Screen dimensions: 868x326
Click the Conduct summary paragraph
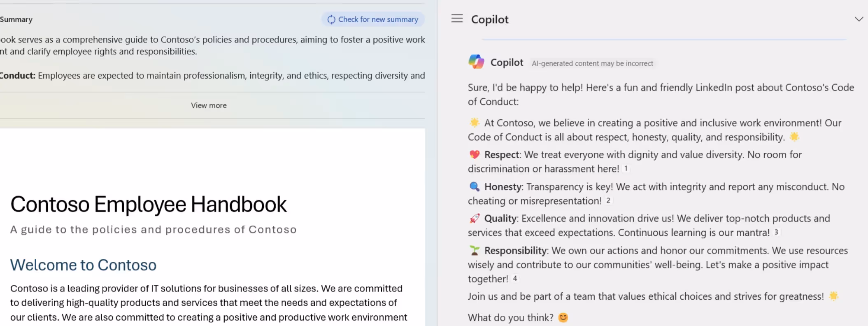pos(212,75)
